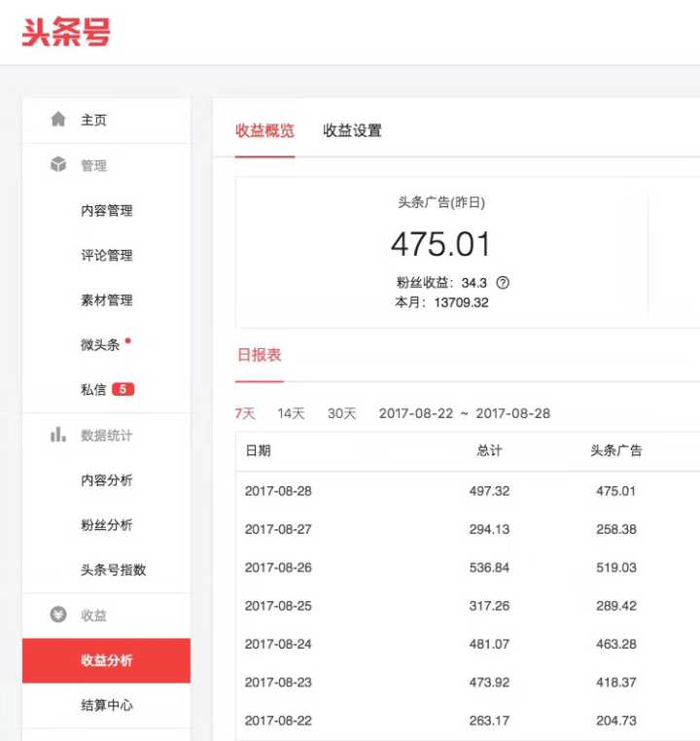The image size is (700, 741).
Task: Click the 粉丝收益: 34.3 text
Action: (x=441, y=283)
